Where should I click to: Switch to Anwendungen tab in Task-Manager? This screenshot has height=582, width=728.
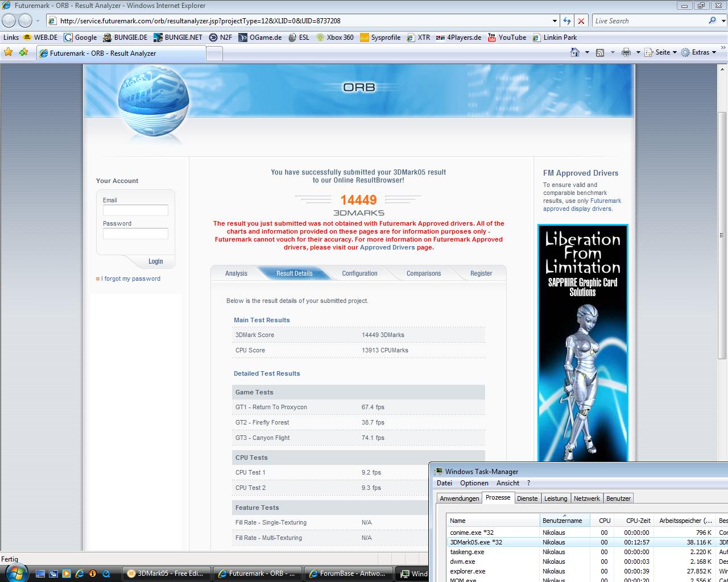click(460, 498)
